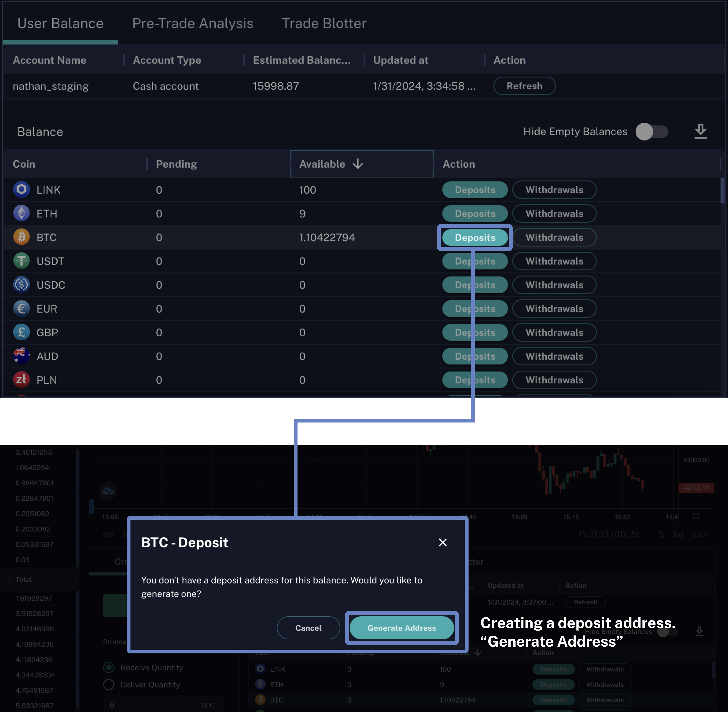Click the BTC coin icon

[x=21, y=237]
